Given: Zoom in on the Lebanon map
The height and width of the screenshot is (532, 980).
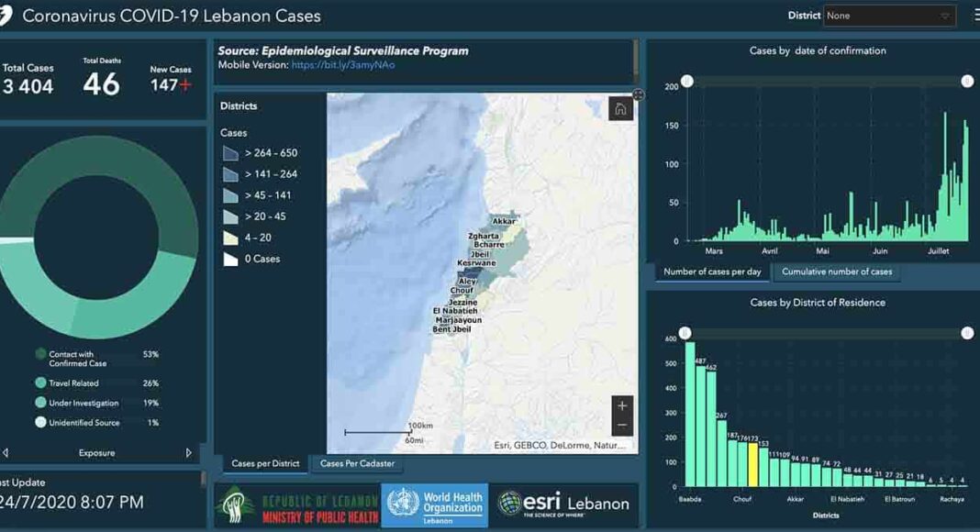Looking at the screenshot, I should pyautogui.click(x=622, y=406).
